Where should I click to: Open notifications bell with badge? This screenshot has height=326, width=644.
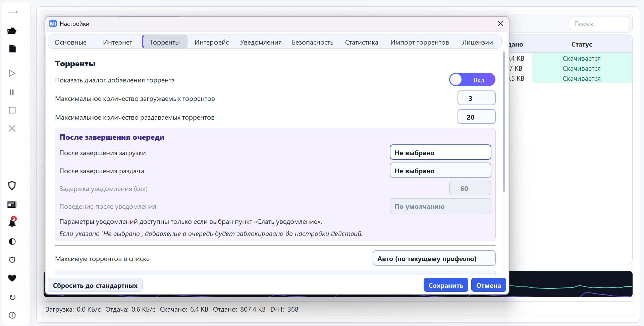12,222
